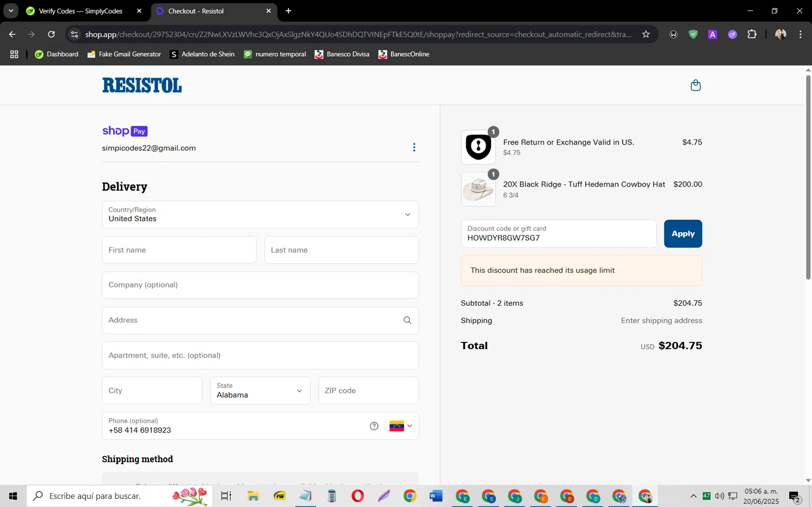Open the Chrome profile avatar
This screenshot has height=507, width=812.
(x=781, y=34)
